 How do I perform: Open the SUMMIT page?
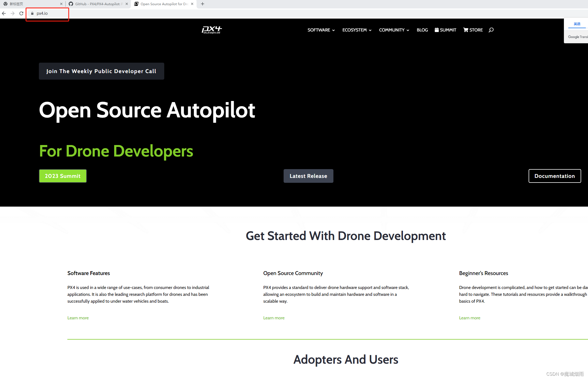click(x=445, y=30)
